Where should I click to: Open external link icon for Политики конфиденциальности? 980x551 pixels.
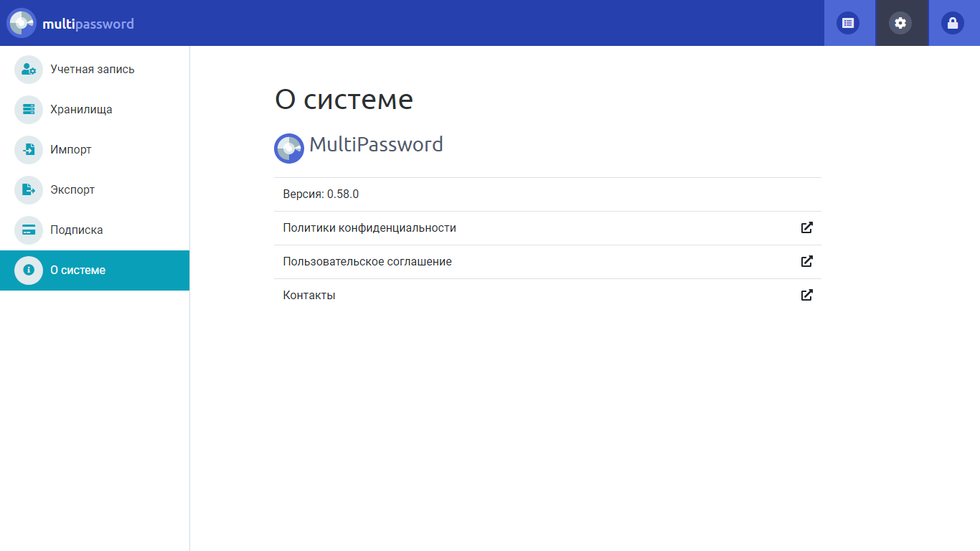(807, 227)
